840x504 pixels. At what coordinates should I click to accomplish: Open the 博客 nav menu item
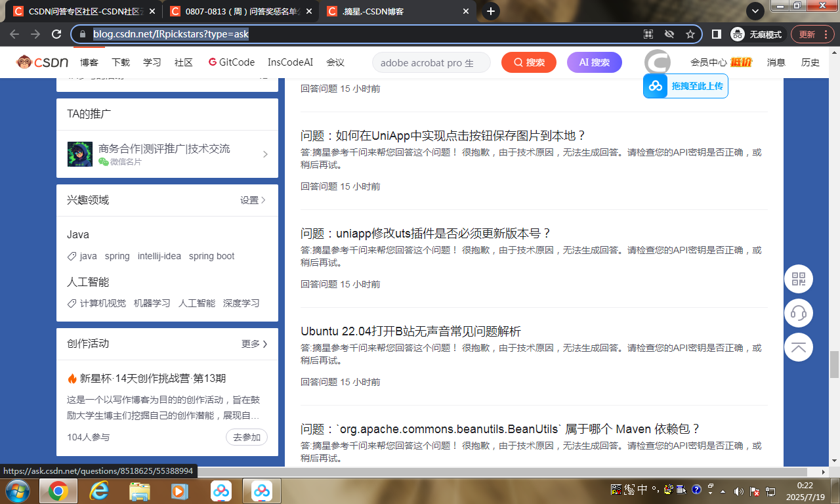click(x=89, y=62)
